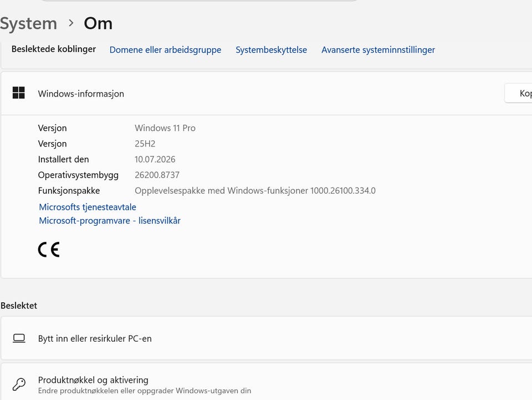Click the Windows logo icon beside Windows-informasjon
The width and height of the screenshot is (532, 400).
click(19, 93)
